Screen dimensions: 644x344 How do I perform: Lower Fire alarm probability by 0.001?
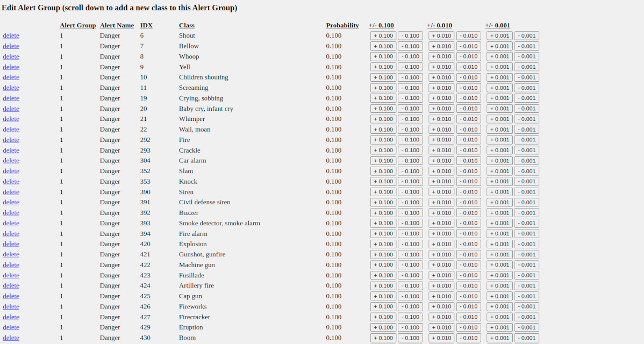[526, 234]
